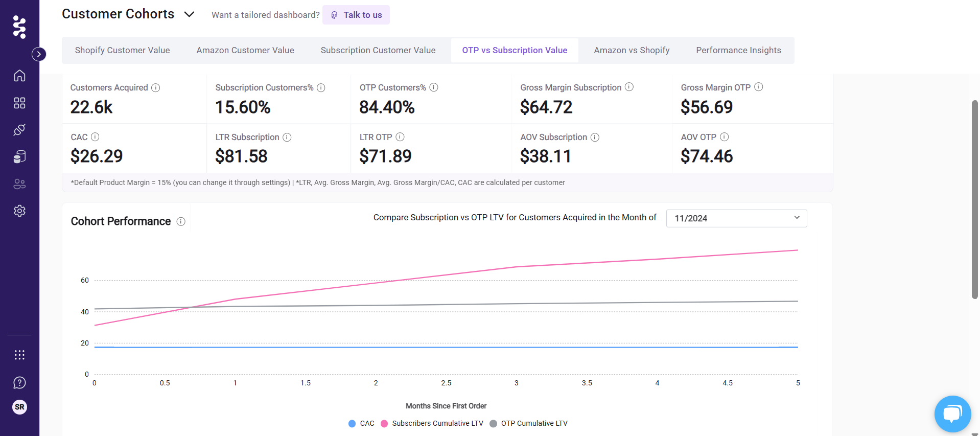Open the Settings gear icon in sidebar
The image size is (980, 436).
tap(19, 211)
